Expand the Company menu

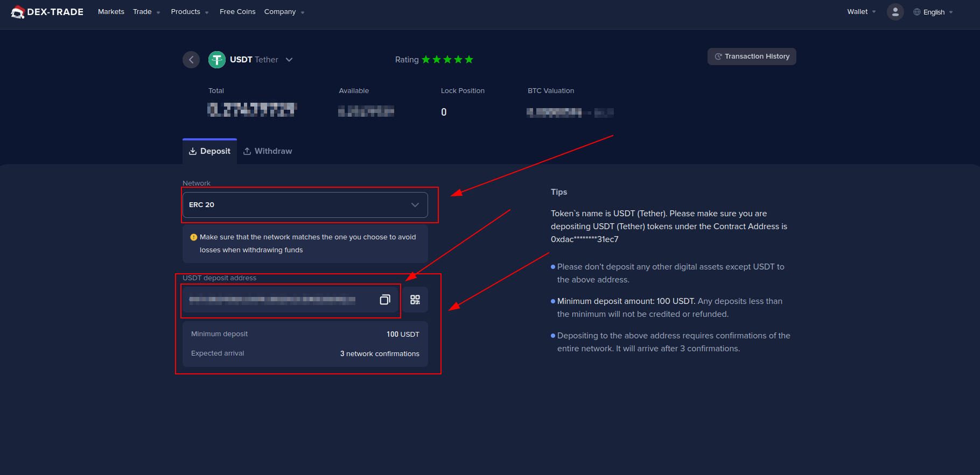[284, 12]
